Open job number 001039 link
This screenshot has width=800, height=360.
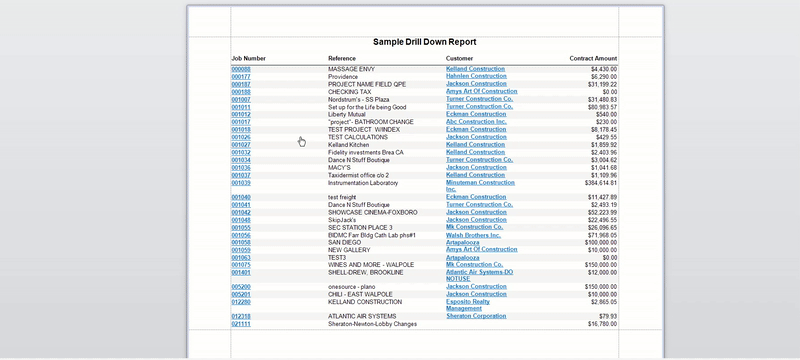coord(241,183)
